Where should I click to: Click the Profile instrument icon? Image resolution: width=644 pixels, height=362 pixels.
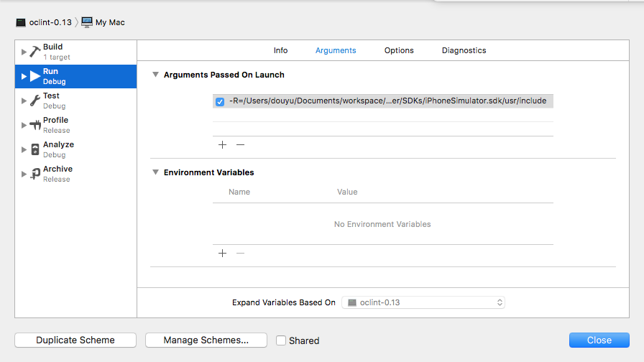[x=35, y=125]
